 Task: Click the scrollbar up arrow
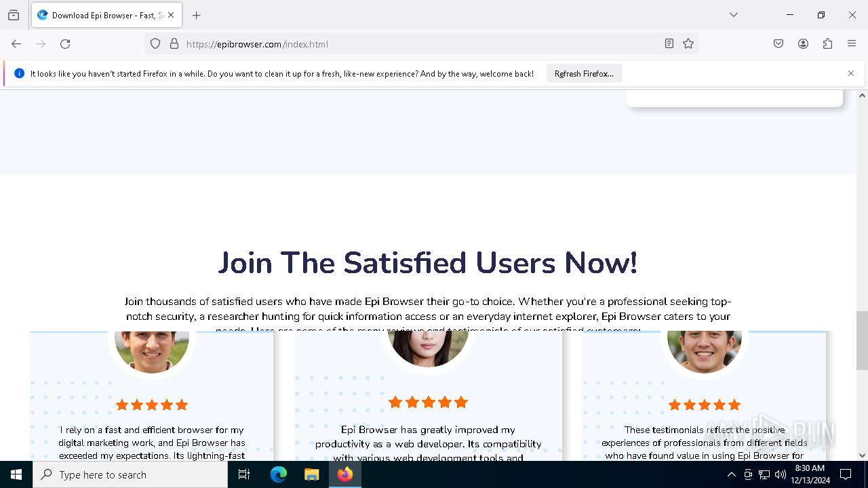point(862,96)
